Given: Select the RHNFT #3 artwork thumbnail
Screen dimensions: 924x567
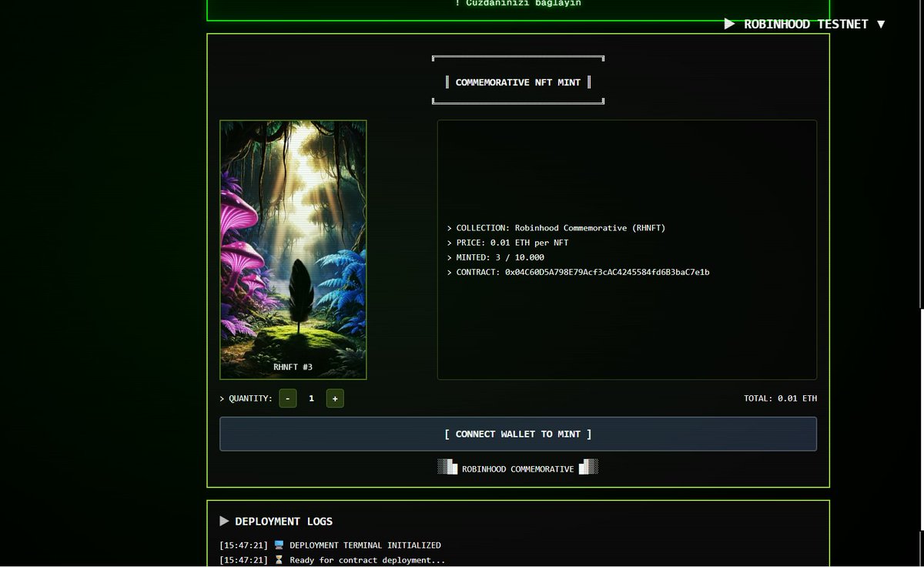Looking at the screenshot, I should click(x=293, y=250).
